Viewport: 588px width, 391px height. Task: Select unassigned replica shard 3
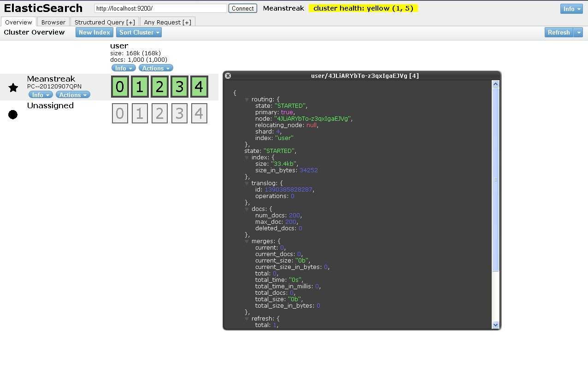pyautogui.click(x=179, y=113)
